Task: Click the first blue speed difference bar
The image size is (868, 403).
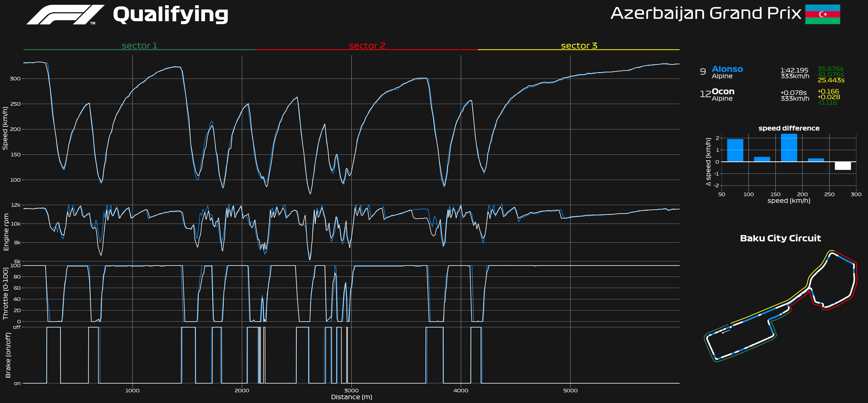Action: point(735,150)
